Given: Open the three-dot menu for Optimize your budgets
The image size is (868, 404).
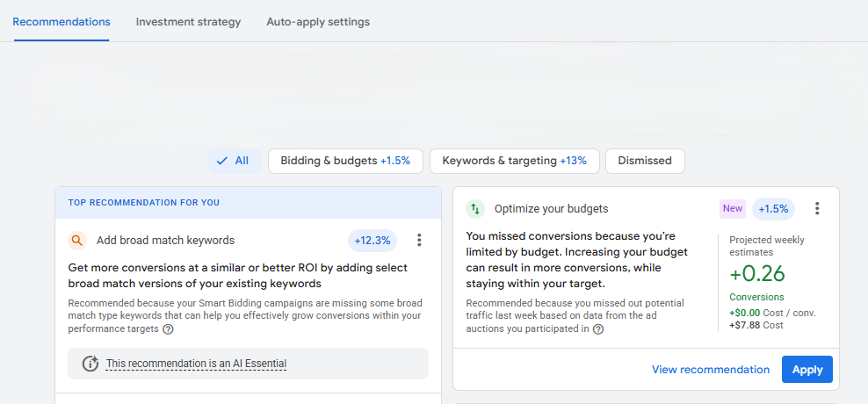Looking at the screenshot, I should click(817, 209).
